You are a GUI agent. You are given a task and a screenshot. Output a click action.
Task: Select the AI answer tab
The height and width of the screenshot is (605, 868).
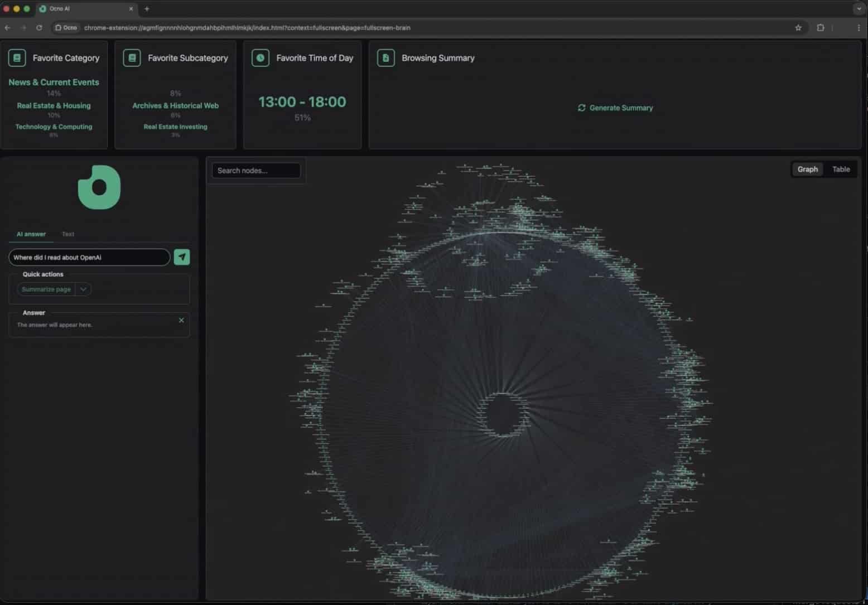click(x=31, y=234)
